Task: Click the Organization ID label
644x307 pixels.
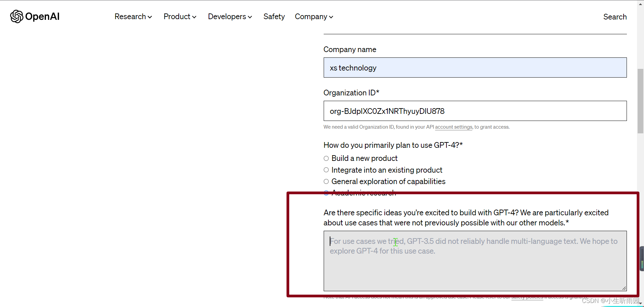Action: coord(351,93)
